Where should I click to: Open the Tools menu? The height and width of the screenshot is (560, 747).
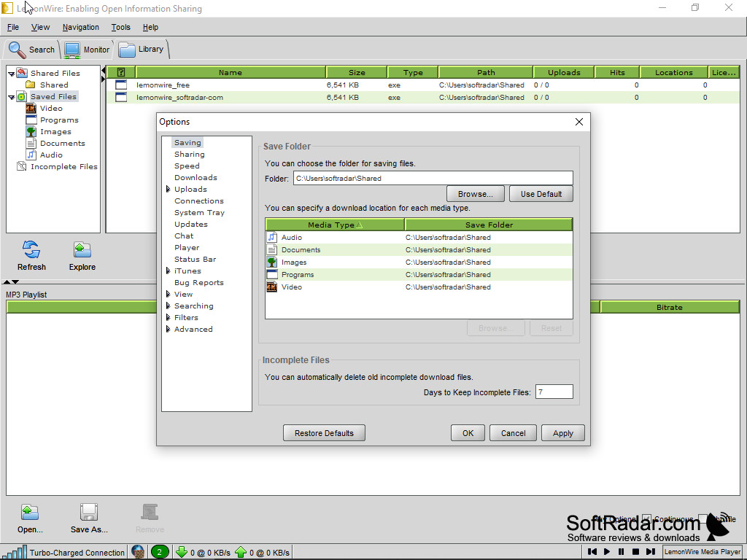coord(120,27)
